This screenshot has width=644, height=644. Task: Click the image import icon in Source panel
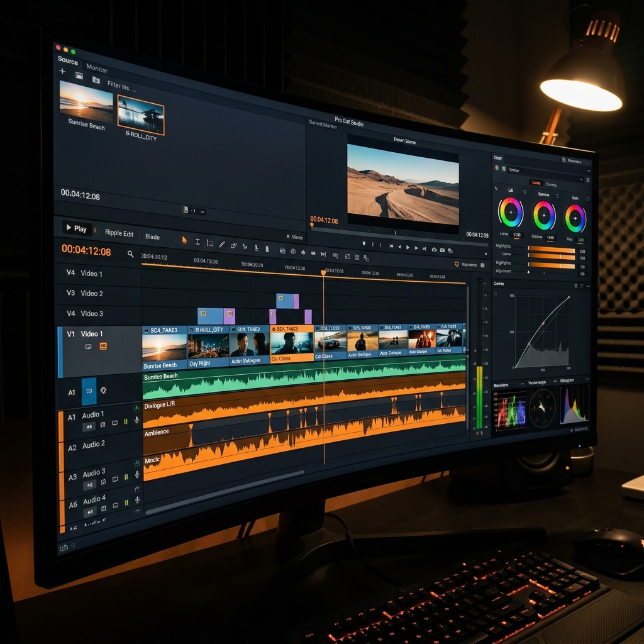pos(79,75)
